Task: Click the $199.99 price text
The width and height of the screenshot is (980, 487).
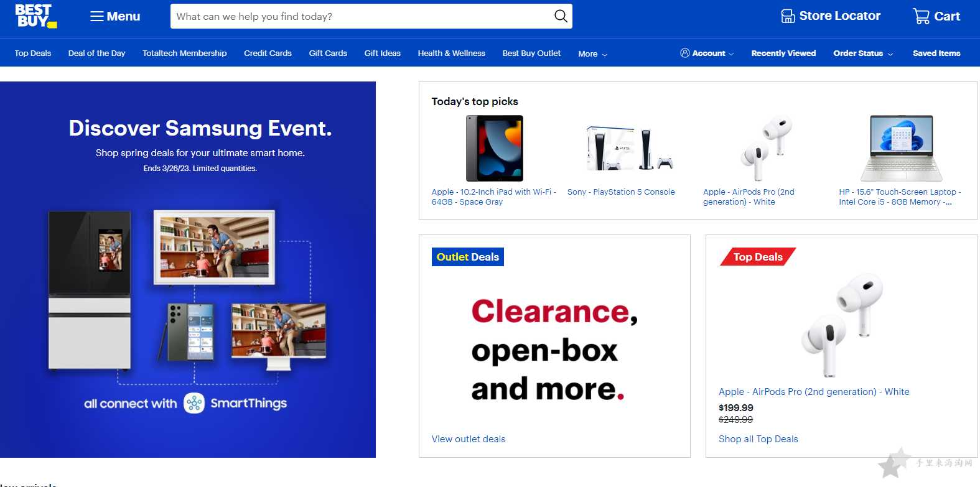Action: pyautogui.click(x=736, y=408)
